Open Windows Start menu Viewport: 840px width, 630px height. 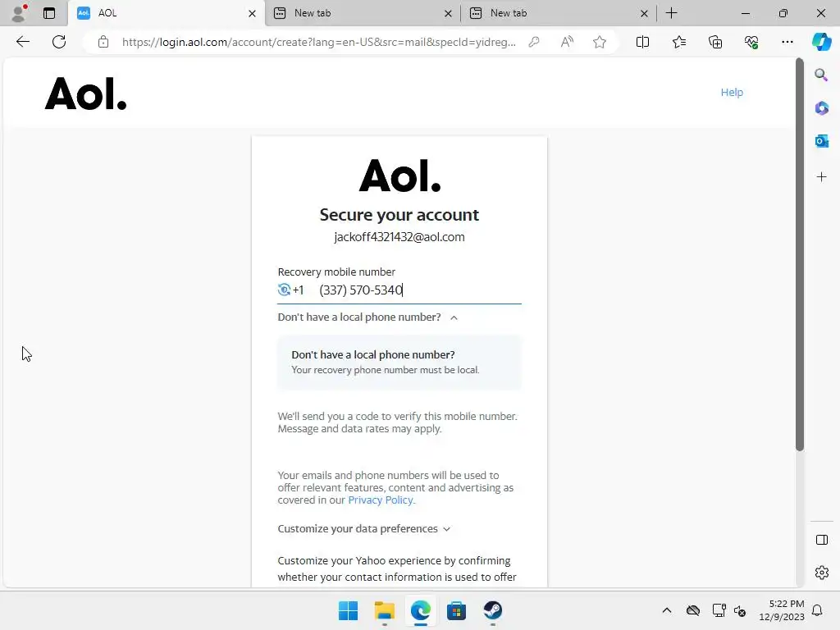[x=348, y=610]
